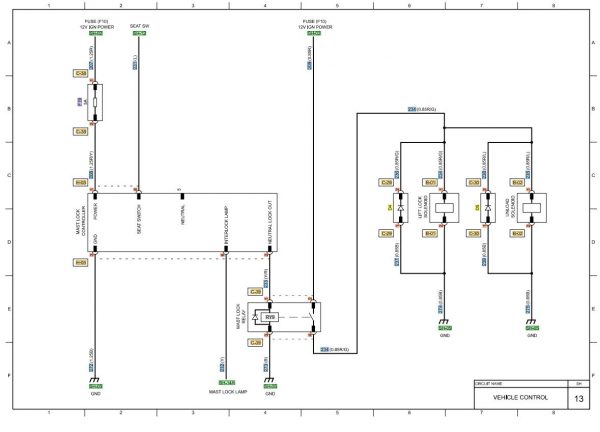Click ground symbol below Mast Lock Relay coil
The width and height of the screenshot is (600, 432).
(269, 380)
